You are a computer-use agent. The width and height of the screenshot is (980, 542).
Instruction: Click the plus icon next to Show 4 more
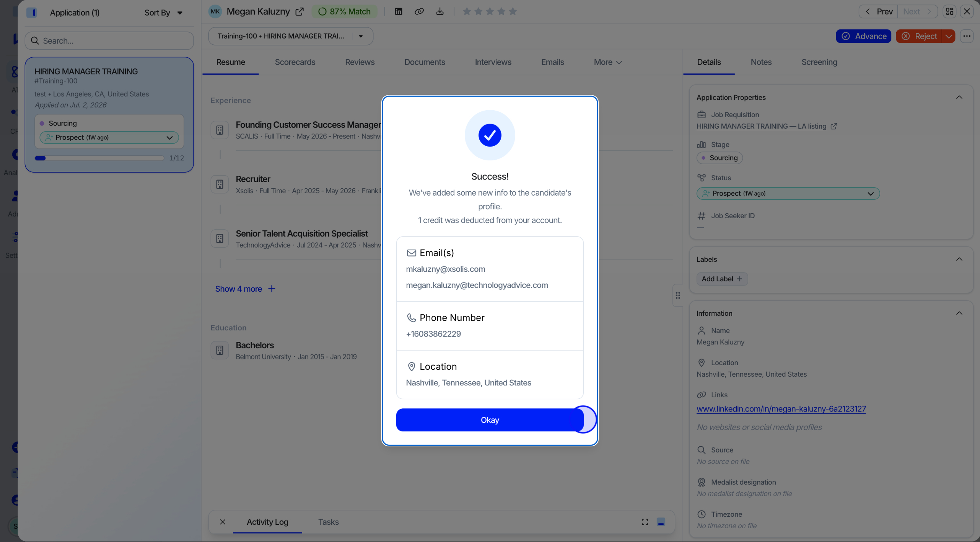(x=272, y=289)
